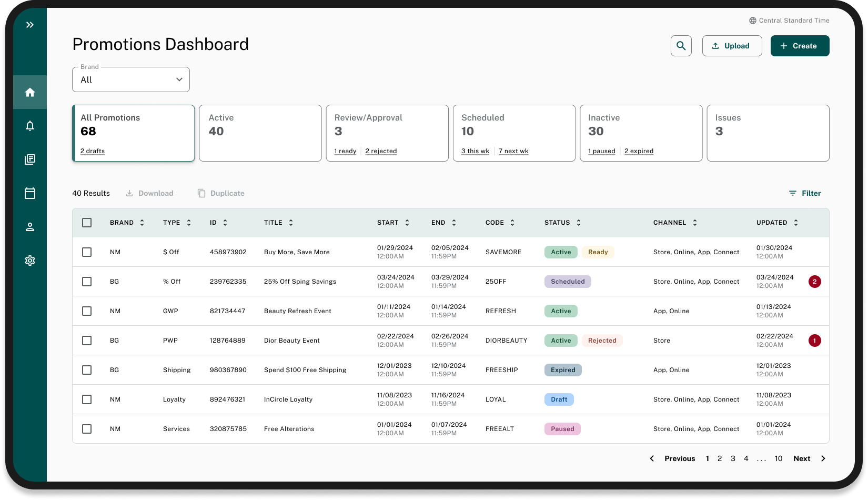Open settings gear icon in sidebar
Screen dimensions: 868x500
coord(30,261)
